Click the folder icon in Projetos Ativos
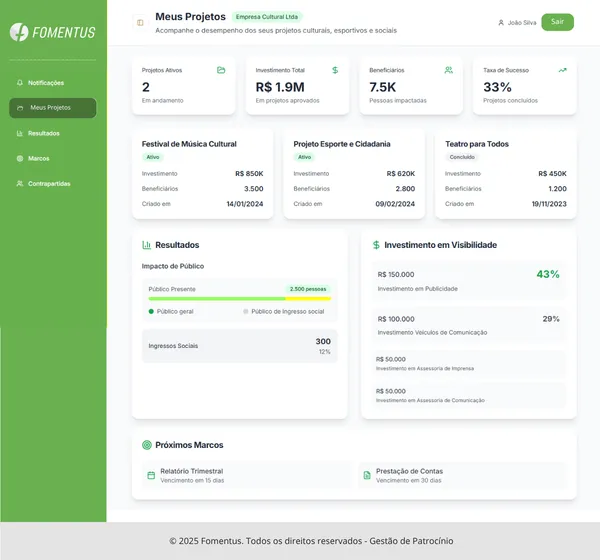This screenshot has width=600, height=560. (221, 70)
